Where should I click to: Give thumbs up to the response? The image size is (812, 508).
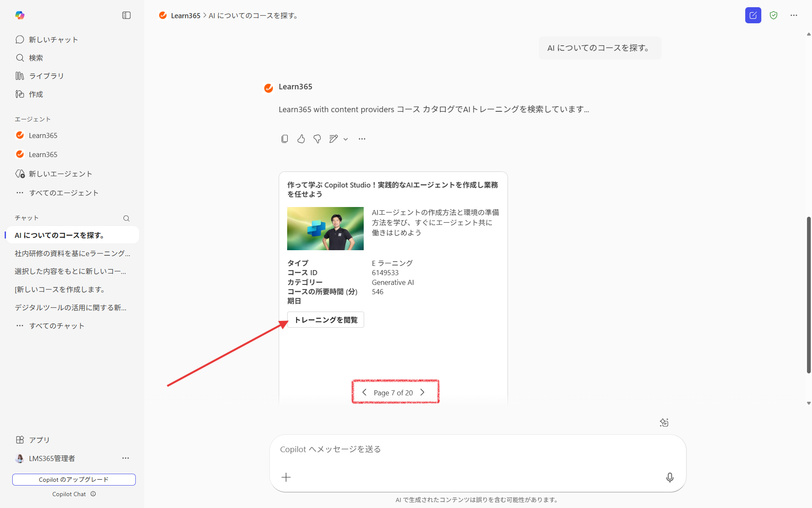pos(301,139)
